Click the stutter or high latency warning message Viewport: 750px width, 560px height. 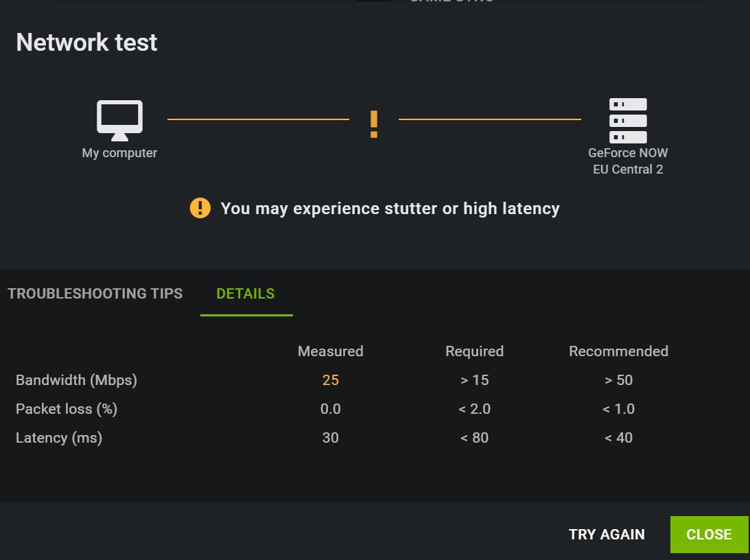pyautogui.click(x=390, y=209)
